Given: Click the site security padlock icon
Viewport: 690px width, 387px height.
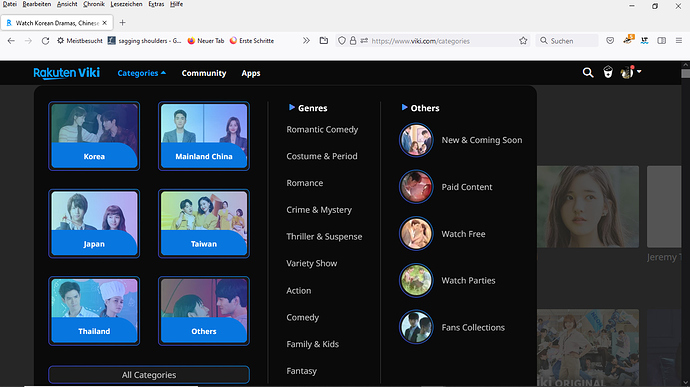Looking at the screenshot, I should click(x=353, y=41).
